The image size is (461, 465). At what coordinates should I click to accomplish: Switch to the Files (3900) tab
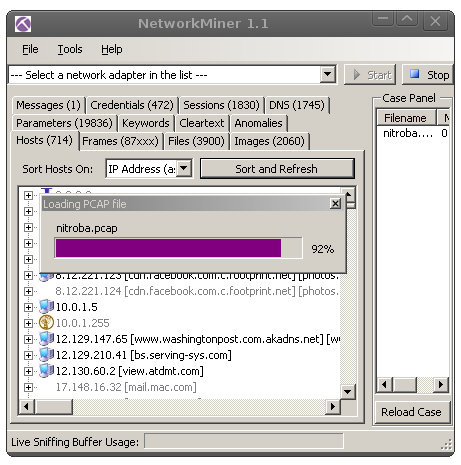click(x=196, y=141)
